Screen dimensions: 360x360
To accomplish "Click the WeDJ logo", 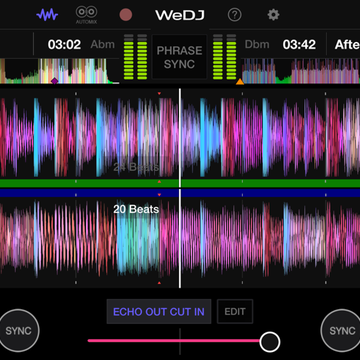I will [180, 15].
